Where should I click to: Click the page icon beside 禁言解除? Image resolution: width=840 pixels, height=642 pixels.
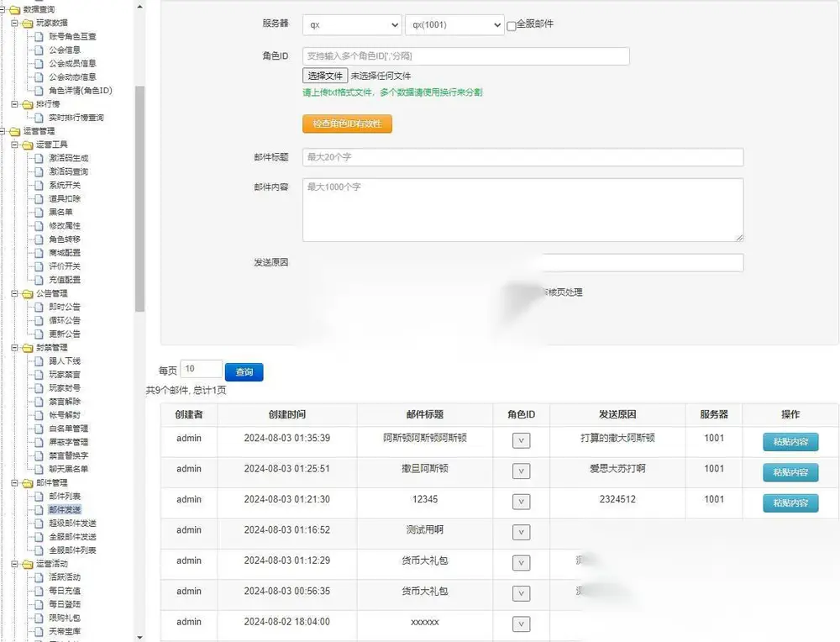(39, 402)
